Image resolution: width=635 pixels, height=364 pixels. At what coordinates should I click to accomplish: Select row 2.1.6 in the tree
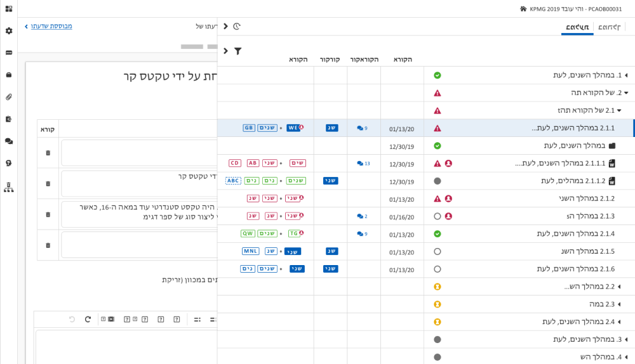click(575, 269)
